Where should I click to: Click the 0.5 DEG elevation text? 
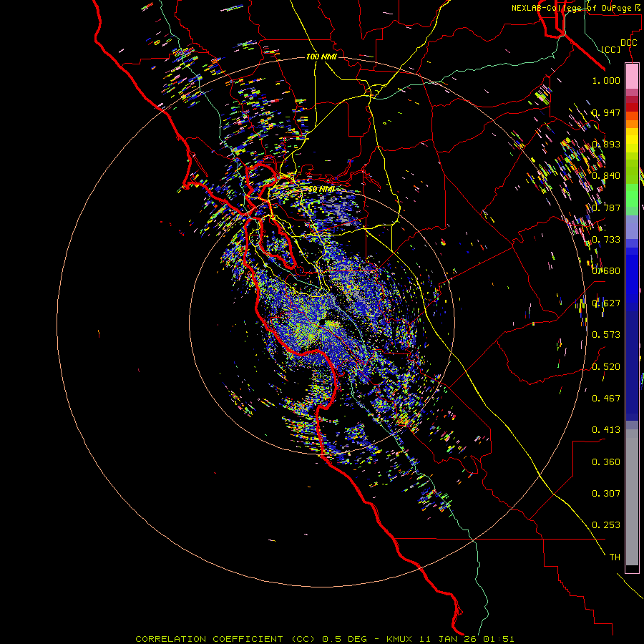(x=345, y=639)
